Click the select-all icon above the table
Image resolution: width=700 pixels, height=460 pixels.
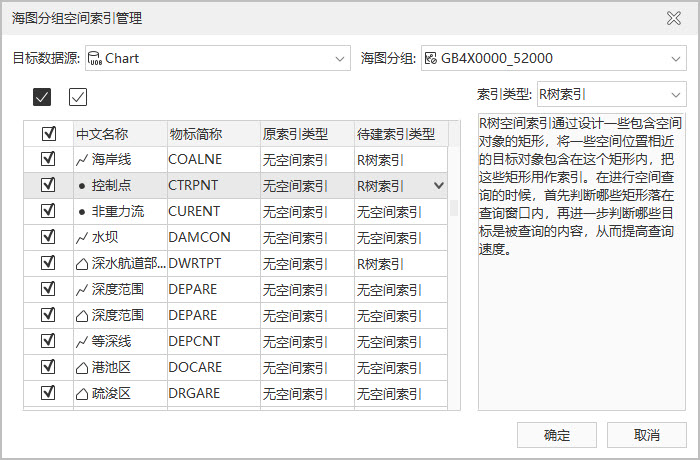42,97
